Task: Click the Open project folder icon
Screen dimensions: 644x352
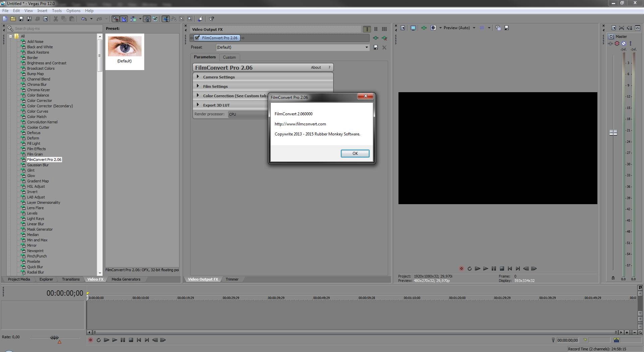Action: [13, 19]
